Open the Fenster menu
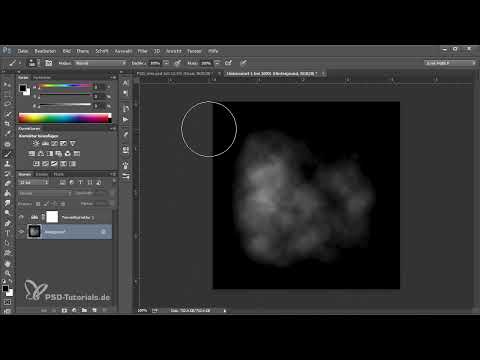Viewport: 480px width, 360px height. (x=194, y=51)
